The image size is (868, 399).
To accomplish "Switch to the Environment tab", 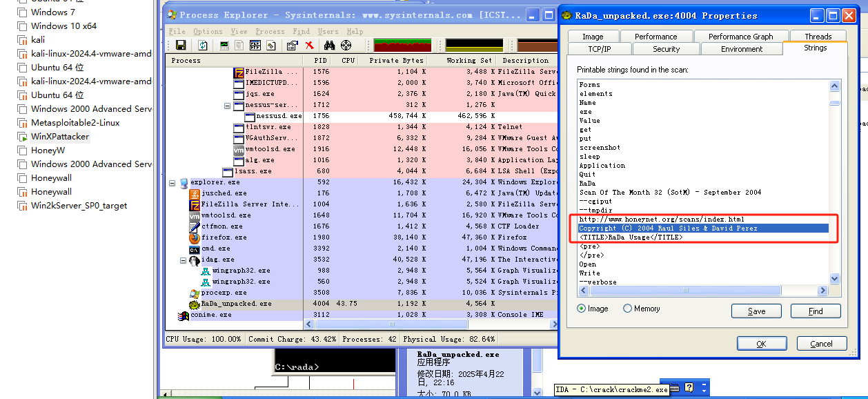I will click(x=742, y=49).
